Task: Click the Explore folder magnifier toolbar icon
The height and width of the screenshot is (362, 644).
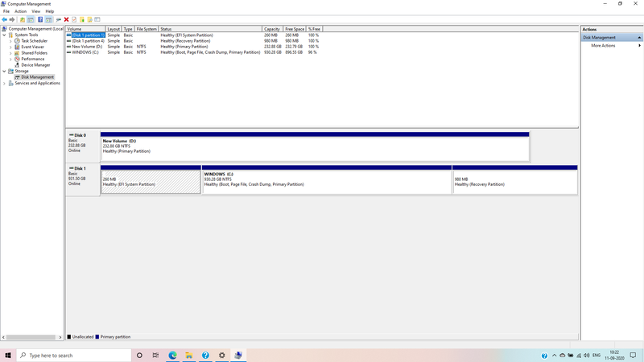Action: [x=89, y=19]
